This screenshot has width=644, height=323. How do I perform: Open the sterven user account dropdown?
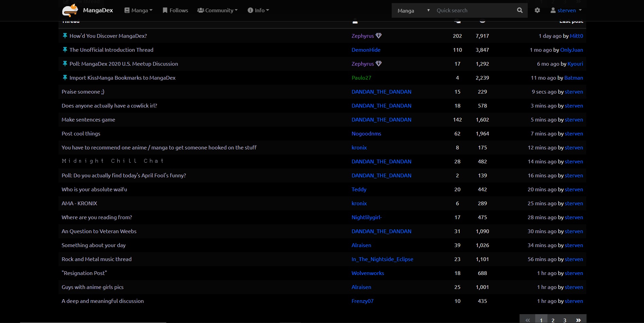pyautogui.click(x=566, y=10)
